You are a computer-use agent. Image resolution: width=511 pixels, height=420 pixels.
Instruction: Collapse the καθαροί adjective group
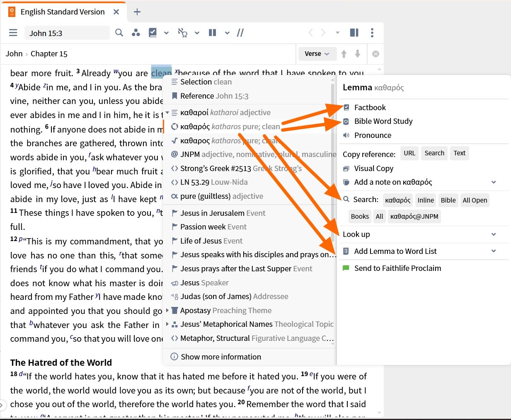tap(167, 112)
